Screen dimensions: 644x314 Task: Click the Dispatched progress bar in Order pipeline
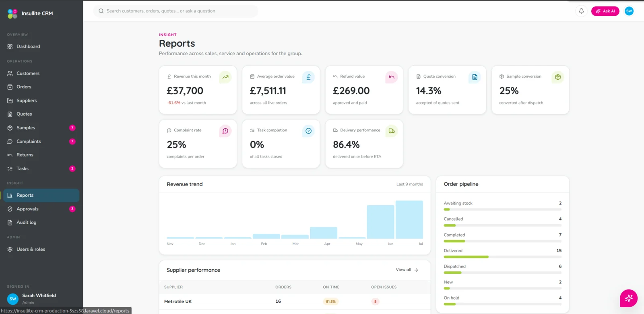point(502,273)
